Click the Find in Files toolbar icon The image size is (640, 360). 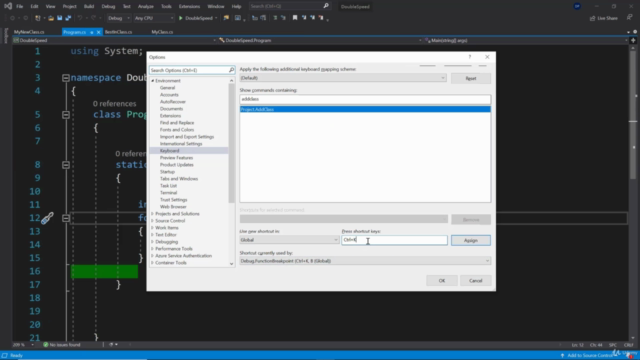coord(226,18)
